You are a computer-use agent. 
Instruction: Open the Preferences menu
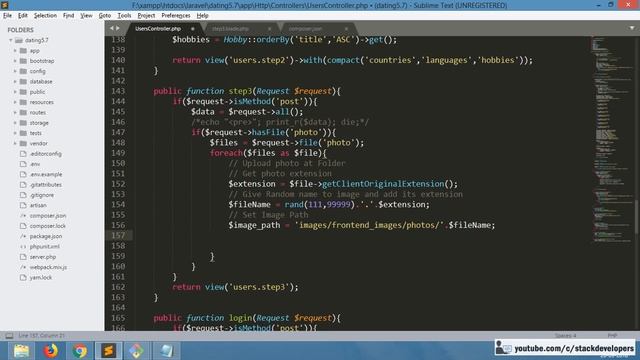tap(176, 16)
